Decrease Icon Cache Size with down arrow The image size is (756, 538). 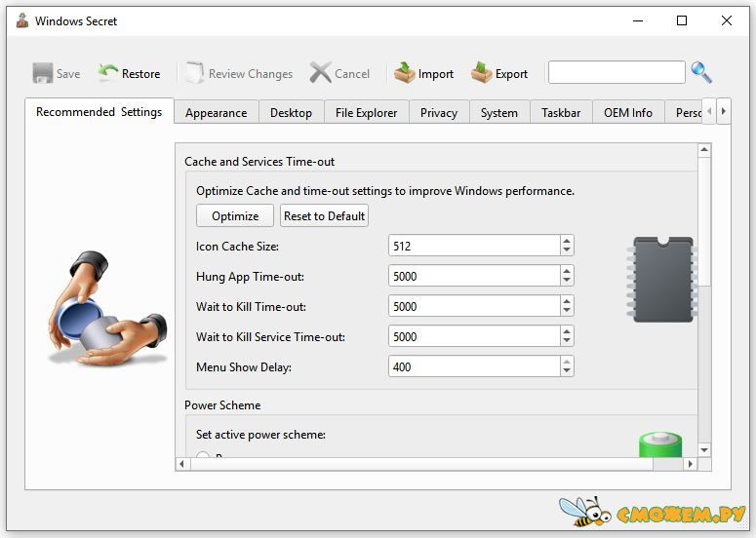567,250
